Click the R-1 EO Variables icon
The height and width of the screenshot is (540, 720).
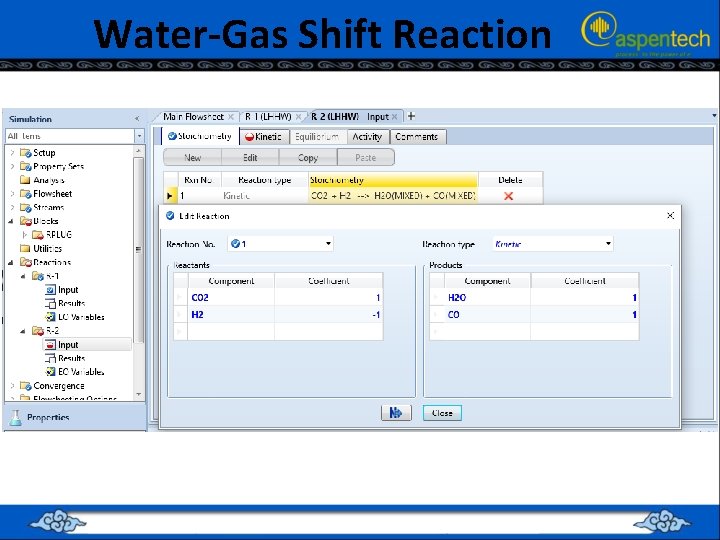tap(50, 317)
